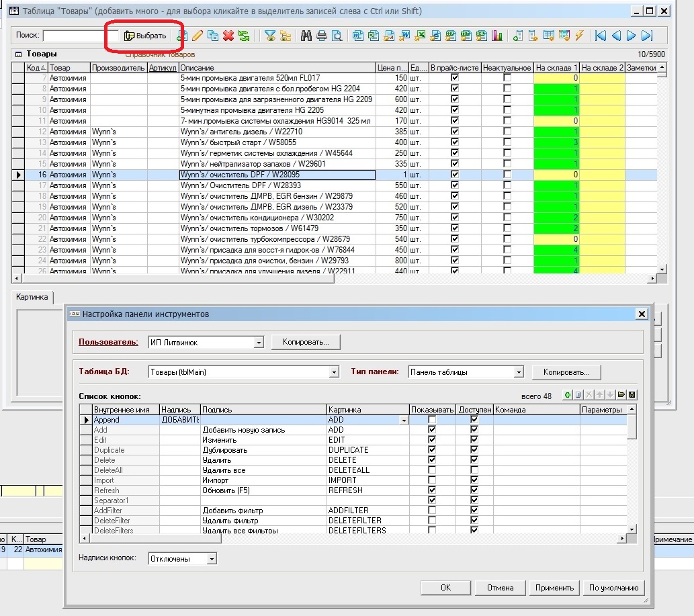Click the lightning bolt toolbar icon
This screenshot has height=616, width=694.
(x=579, y=36)
